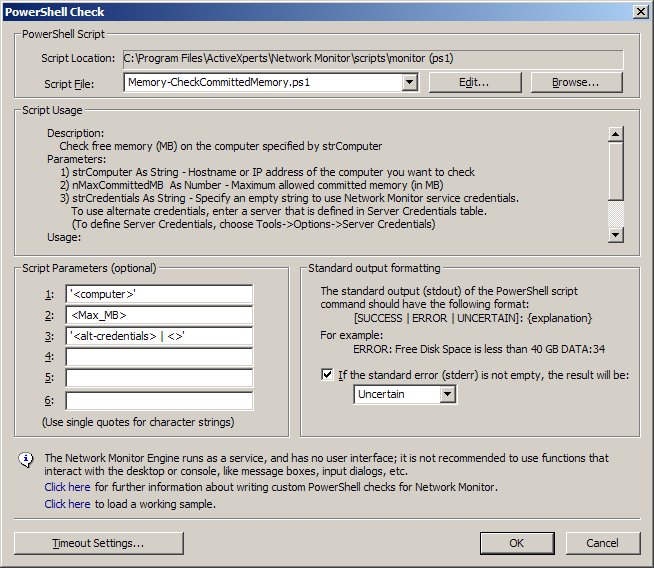Viewport: 654px width, 568px height.
Task: Click the 'Use single quotes for character strings' note
Action: coord(138,422)
